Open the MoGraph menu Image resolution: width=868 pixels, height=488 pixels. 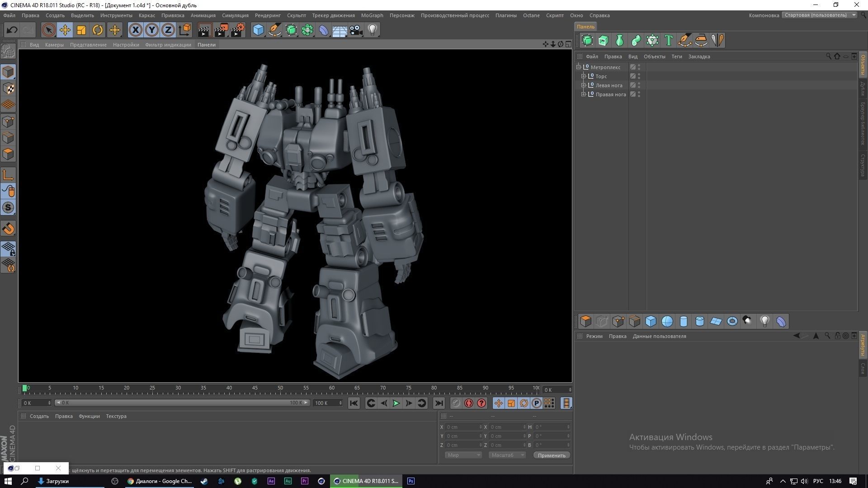[x=372, y=15]
